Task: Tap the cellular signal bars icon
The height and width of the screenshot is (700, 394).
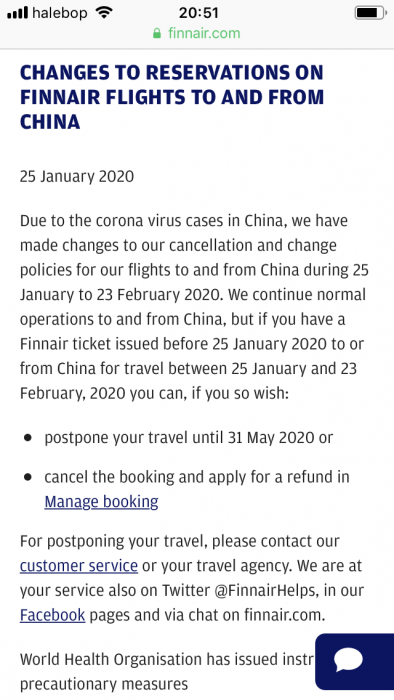Action: (17, 12)
